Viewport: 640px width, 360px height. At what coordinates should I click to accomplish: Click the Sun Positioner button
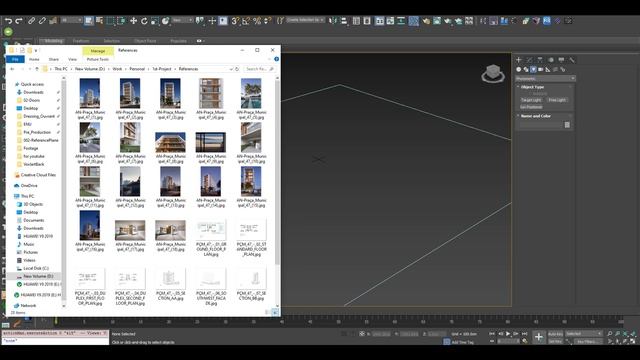click(x=531, y=107)
